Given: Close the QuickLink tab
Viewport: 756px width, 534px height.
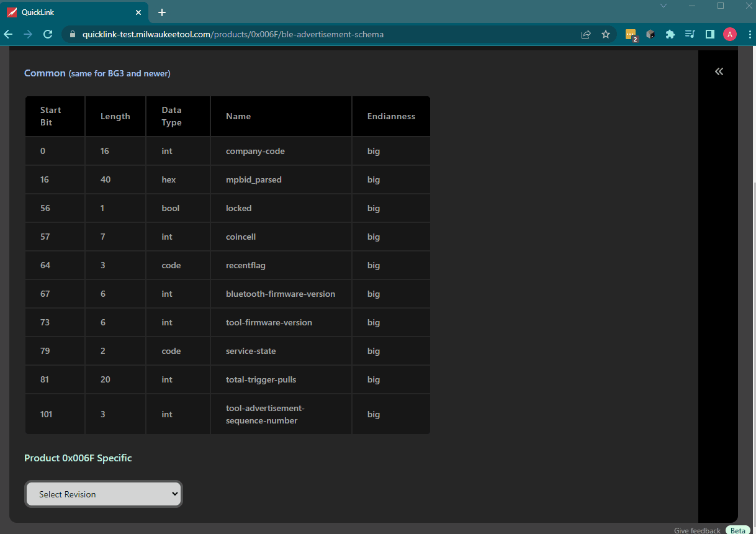Looking at the screenshot, I should point(138,12).
